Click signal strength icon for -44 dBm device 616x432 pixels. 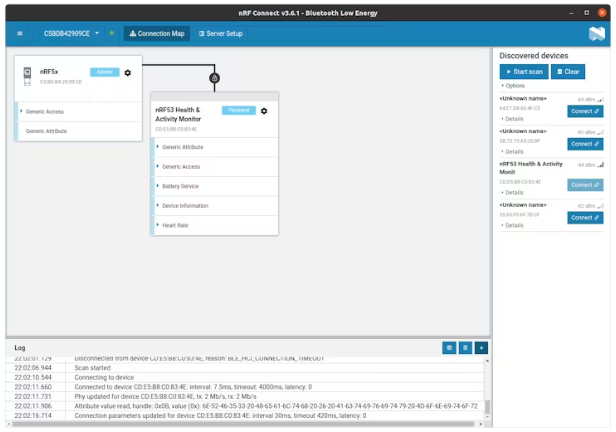pos(600,165)
